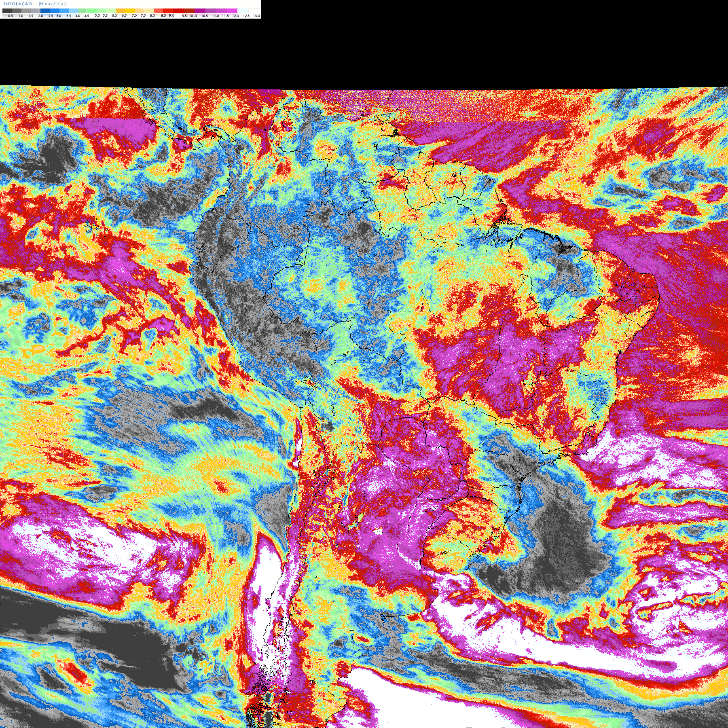Click the '8.5' legend value

pos(163,15)
